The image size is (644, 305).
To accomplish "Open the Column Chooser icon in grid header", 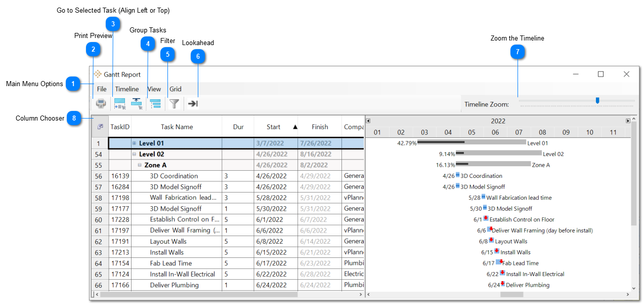I will [100, 127].
